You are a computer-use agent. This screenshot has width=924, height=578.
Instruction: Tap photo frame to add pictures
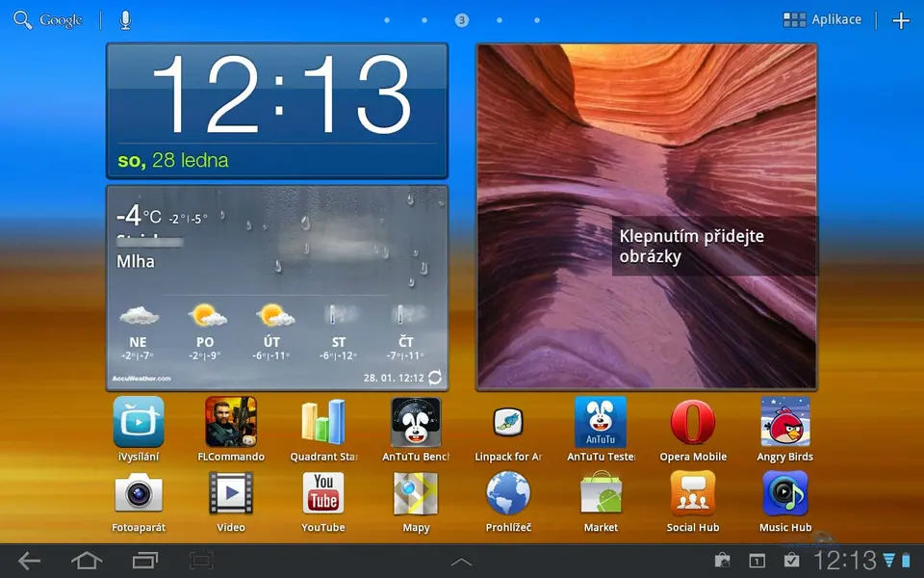coord(647,218)
